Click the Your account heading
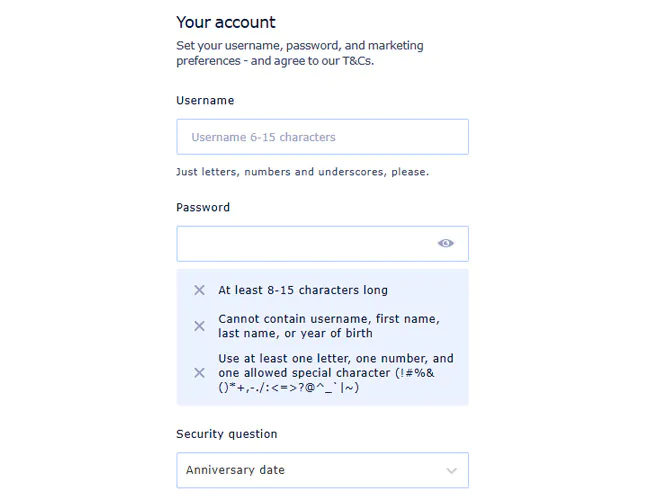The height and width of the screenshot is (500, 648). click(226, 22)
